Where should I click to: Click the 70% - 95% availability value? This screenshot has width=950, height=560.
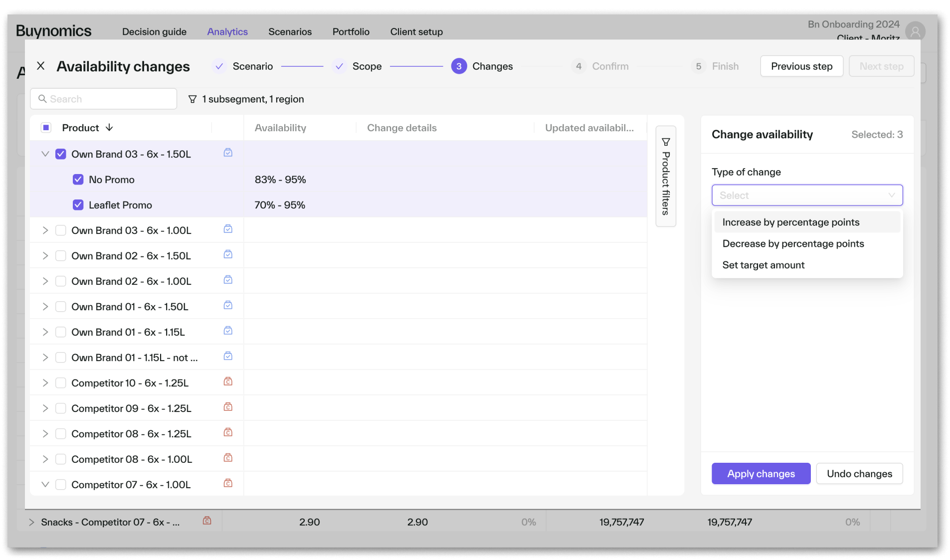(280, 205)
